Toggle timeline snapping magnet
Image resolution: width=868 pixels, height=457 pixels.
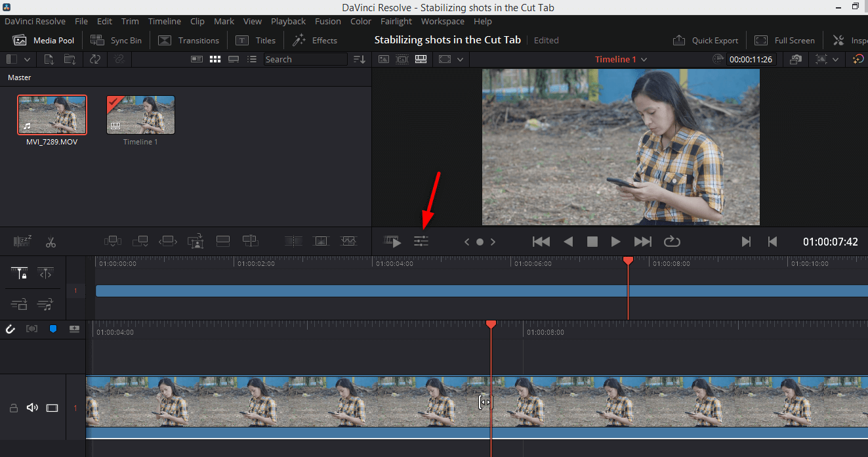[10, 329]
